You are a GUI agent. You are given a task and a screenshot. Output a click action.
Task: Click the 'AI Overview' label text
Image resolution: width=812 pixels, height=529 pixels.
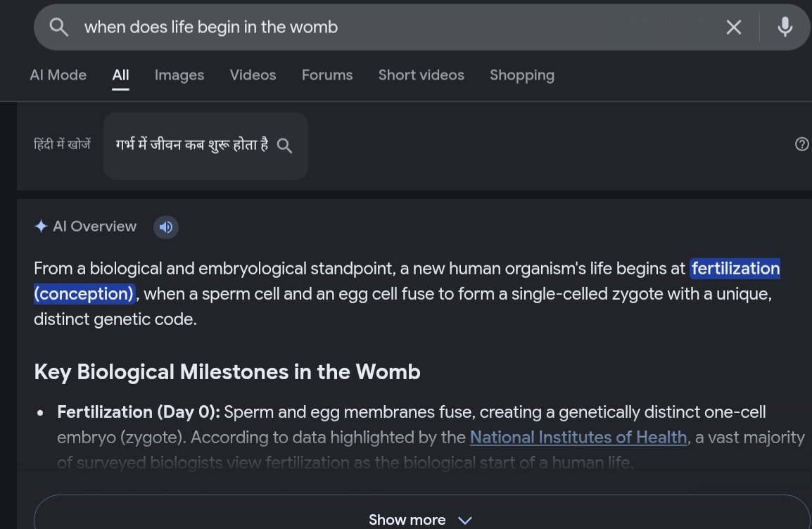pos(94,227)
